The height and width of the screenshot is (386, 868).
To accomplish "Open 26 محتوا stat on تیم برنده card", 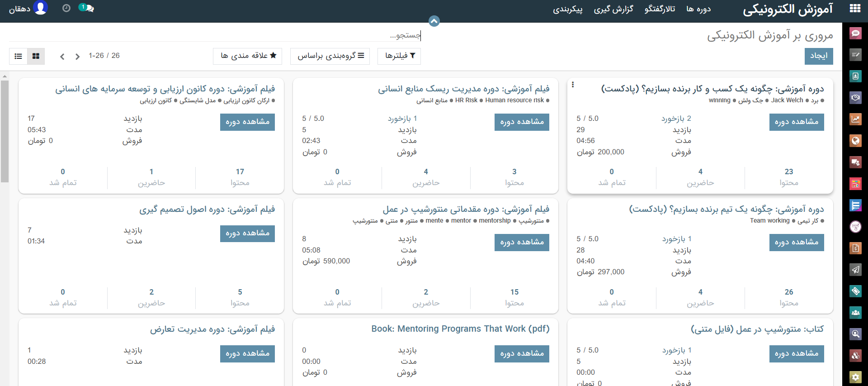I will 789,298.
